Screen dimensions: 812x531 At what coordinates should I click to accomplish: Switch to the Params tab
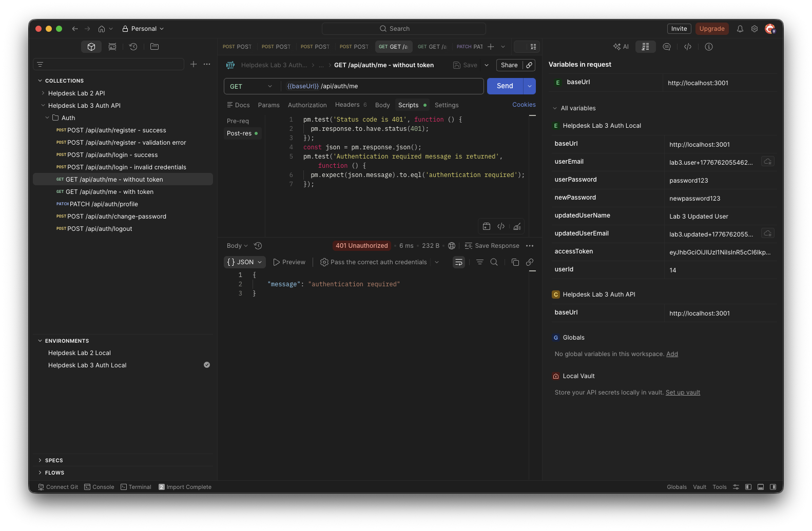tap(269, 105)
